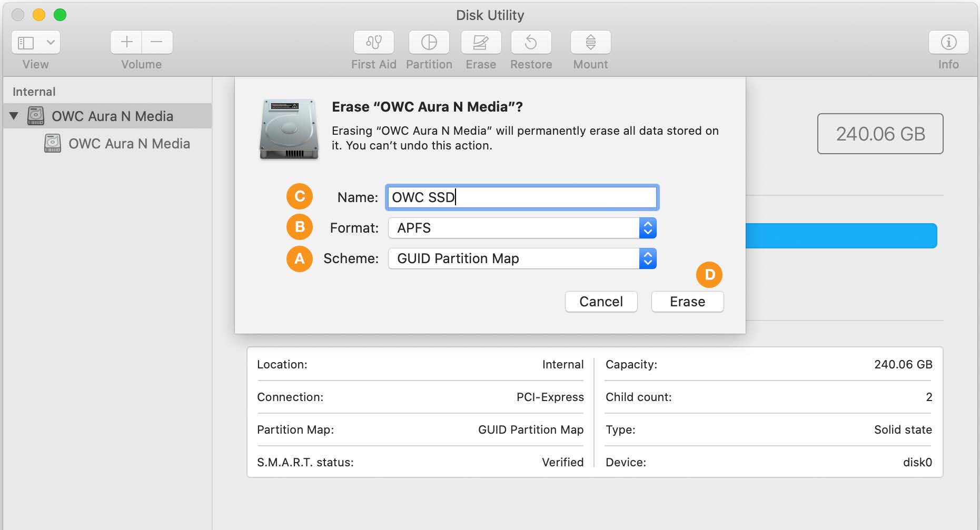Click the remove volume minus button
This screenshot has height=530, width=980.
(157, 42)
